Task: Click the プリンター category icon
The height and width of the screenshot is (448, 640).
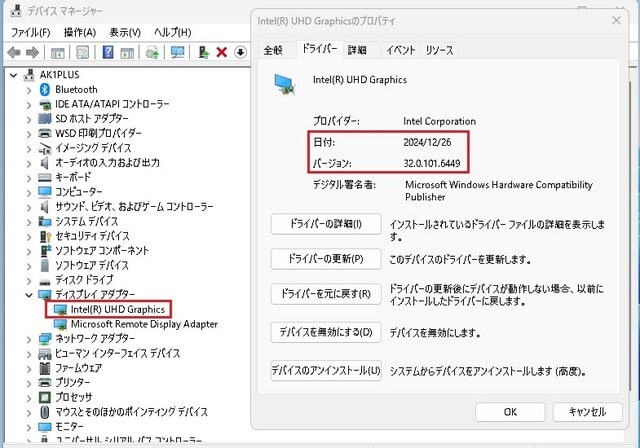Action: click(x=44, y=383)
